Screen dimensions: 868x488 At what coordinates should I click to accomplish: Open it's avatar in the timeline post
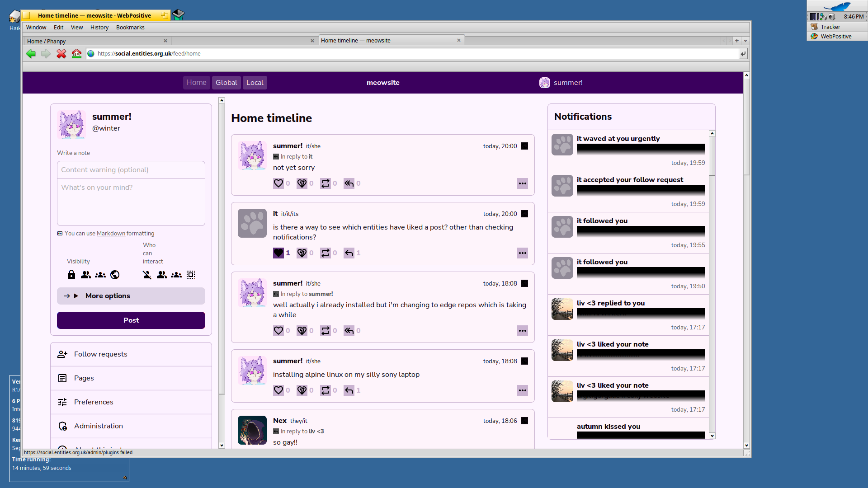pyautogui.click(x=252, y=223)
